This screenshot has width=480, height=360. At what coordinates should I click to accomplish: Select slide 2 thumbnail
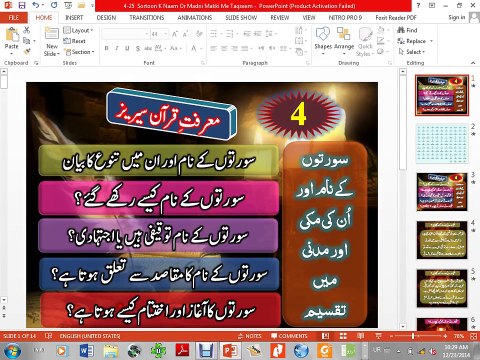[442, 144]
